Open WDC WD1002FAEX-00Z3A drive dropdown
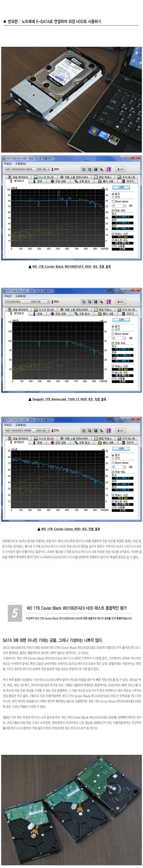143x868 pixels. (27, 169)
